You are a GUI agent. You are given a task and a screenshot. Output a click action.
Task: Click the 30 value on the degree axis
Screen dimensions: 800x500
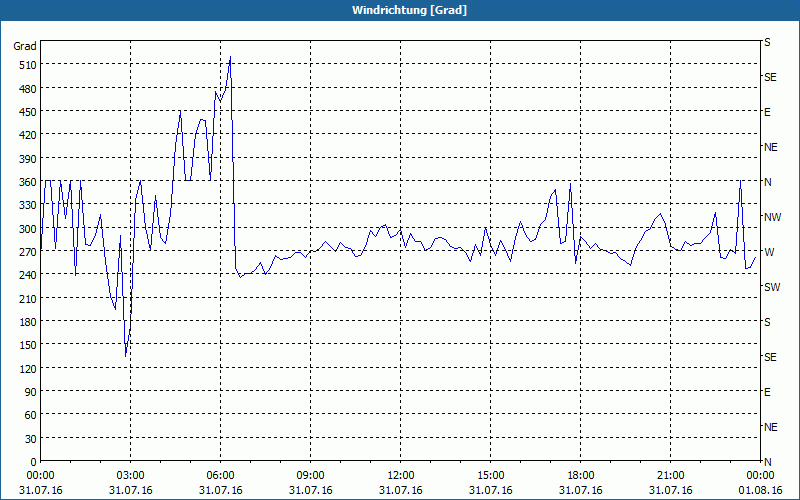point(31,439)
